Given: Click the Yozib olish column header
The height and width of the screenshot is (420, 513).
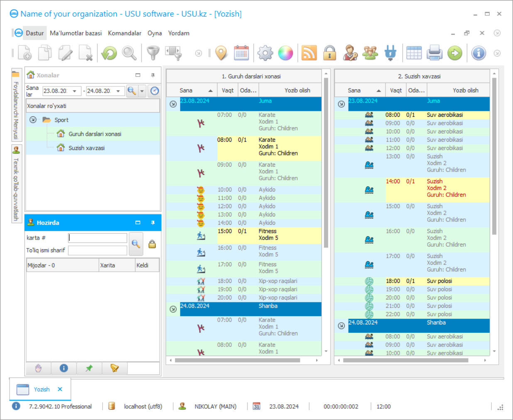Looking at the screenshot, I should (x=297, y=90).
